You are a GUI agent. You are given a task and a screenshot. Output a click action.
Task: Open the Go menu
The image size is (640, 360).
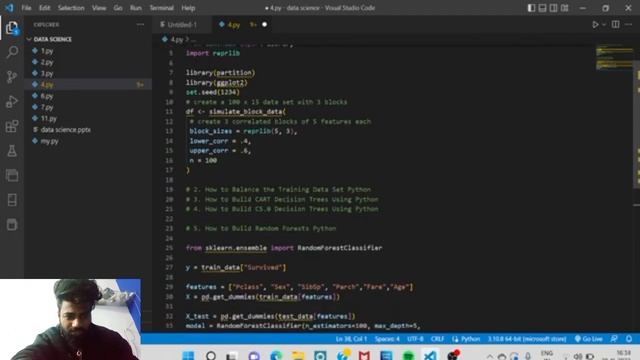tap(118, 8)
